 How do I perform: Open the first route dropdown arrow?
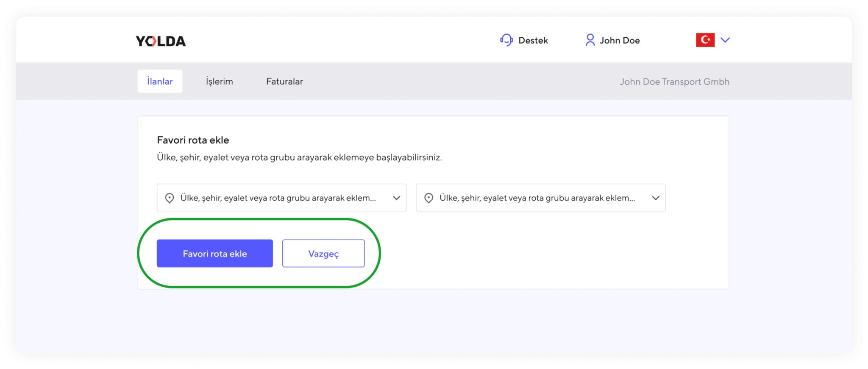click(397, 198)
